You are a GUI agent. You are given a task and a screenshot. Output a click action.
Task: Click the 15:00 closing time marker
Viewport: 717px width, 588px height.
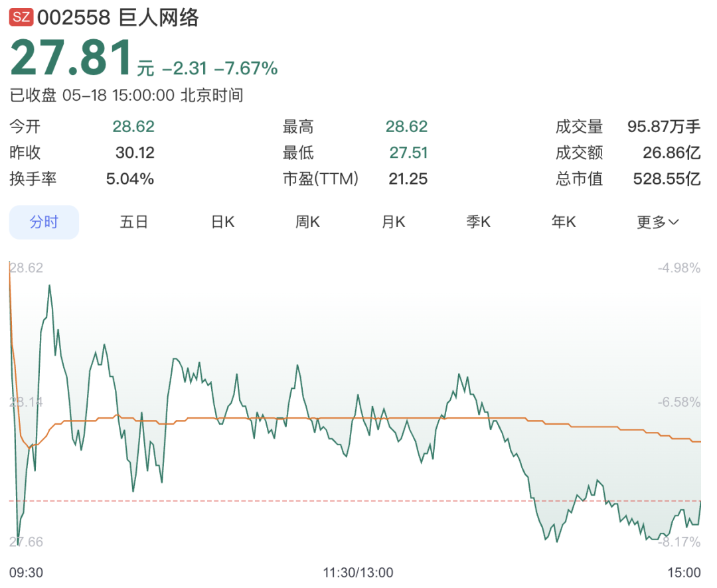[684, 573]
